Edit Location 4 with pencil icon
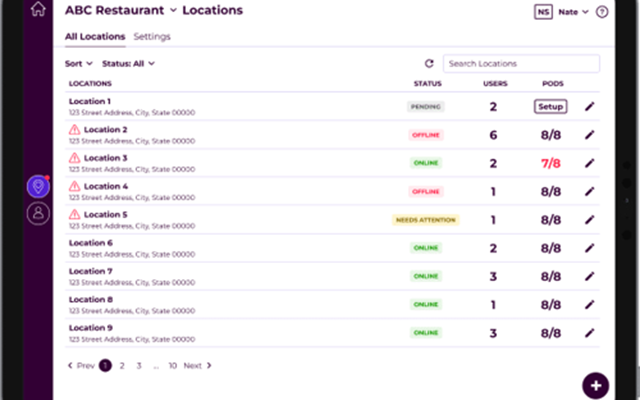 (589, 191)
